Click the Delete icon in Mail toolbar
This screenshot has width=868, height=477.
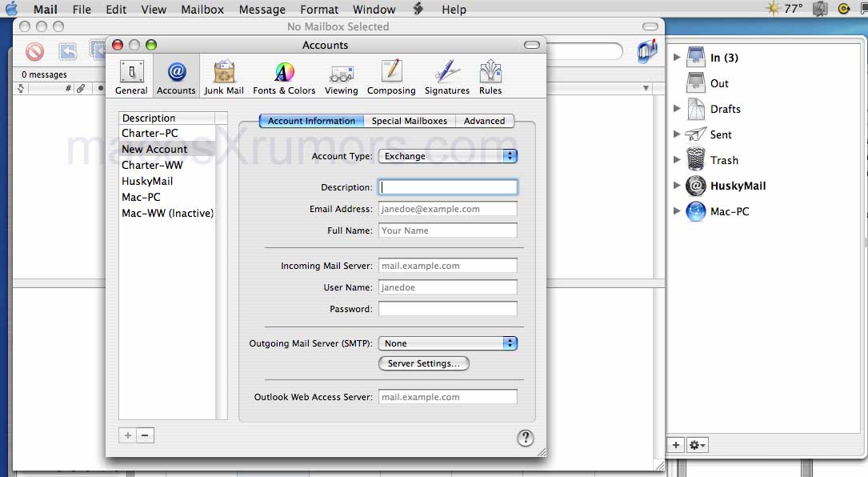pyautogui.click(x=34, y=51)
